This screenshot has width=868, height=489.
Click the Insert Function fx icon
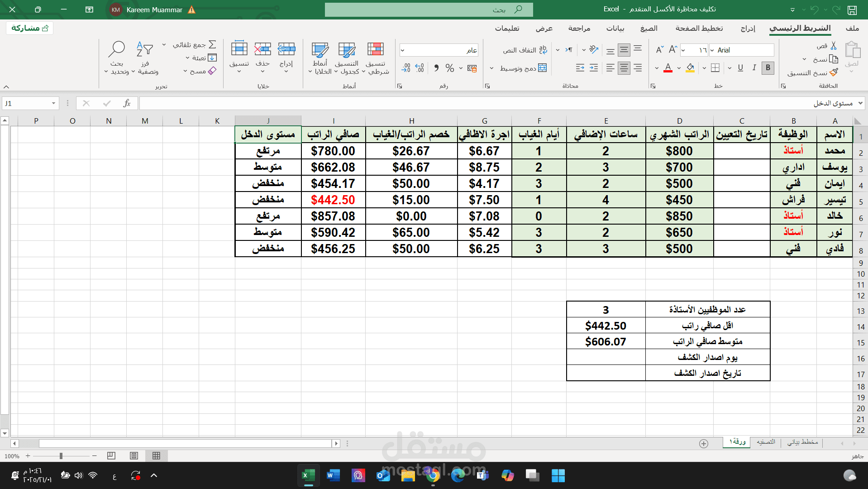[x=127, y=103]
